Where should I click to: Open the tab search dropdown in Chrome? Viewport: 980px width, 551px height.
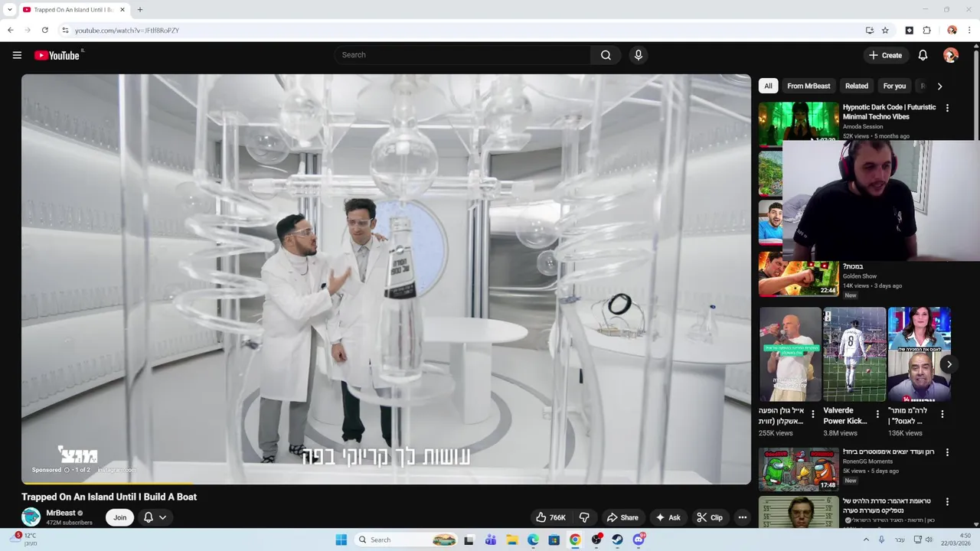tap(9, 10)
